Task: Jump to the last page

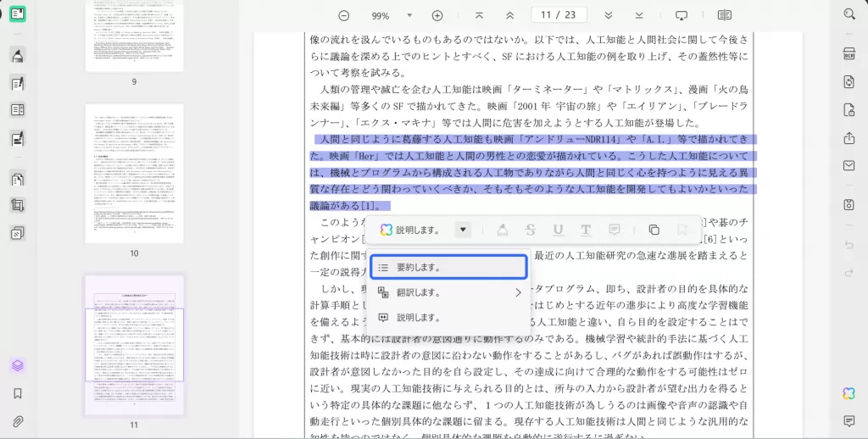Action: point(639,15)
